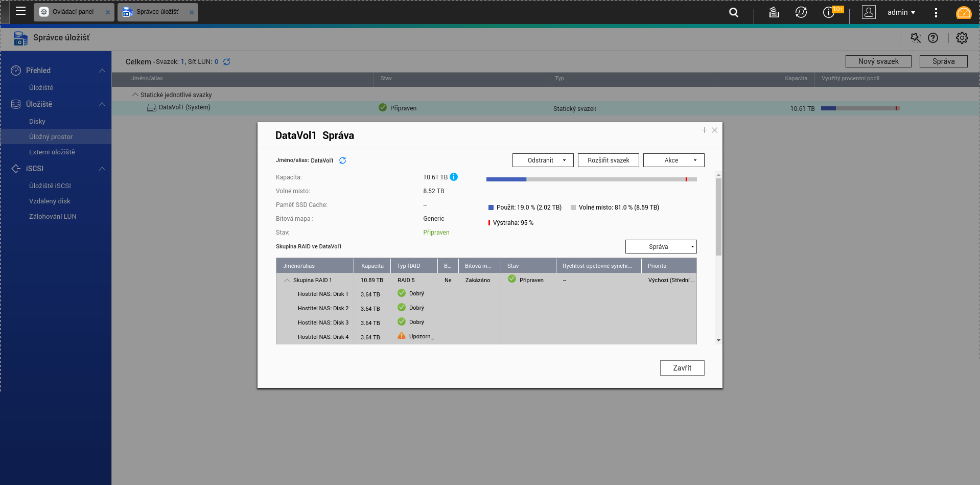Click the capacity info icon
Image resolution: width=980 pixels, height=485 pixels.
[x=454, y=177]
